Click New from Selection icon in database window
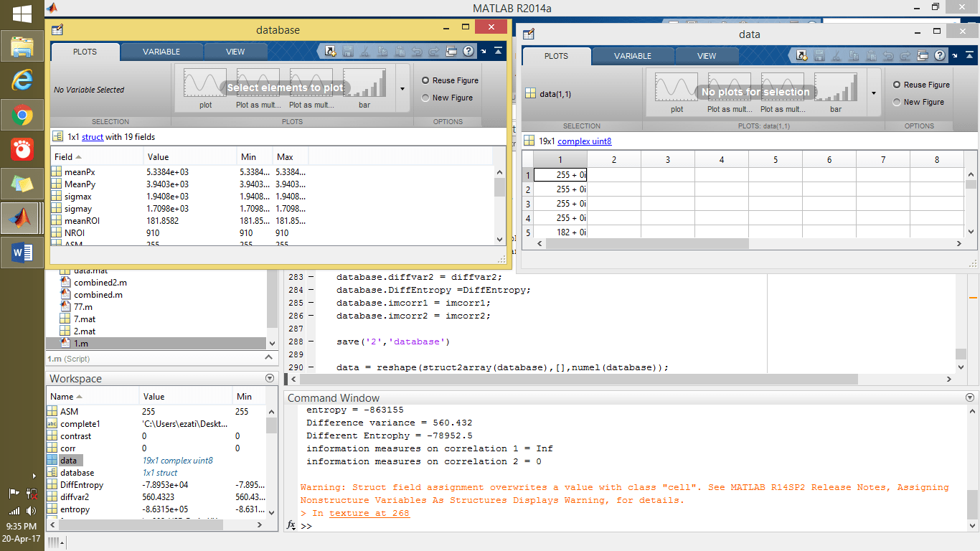The height and width of the screenshot is (551, 980). coord(331,51)
